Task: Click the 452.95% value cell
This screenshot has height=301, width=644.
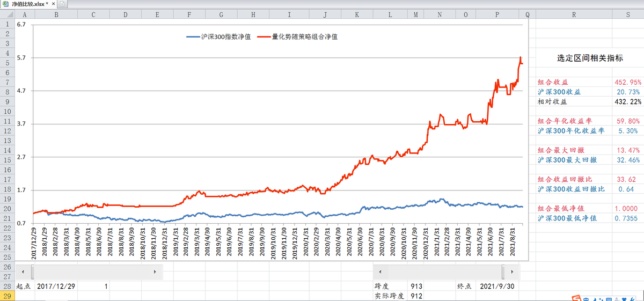Action: [628, 83]
